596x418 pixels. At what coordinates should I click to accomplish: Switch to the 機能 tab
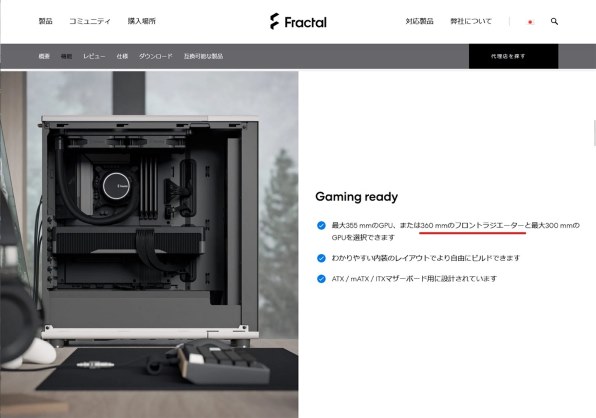tap(66, 56)
